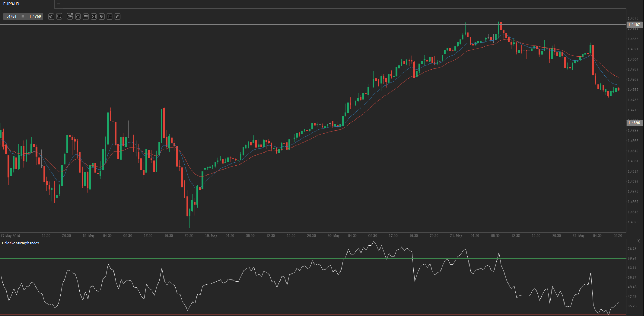The image size is (644, 316).
Task: Switch to the EUR/AUD chart tab
Action: [x=11, y=4]
